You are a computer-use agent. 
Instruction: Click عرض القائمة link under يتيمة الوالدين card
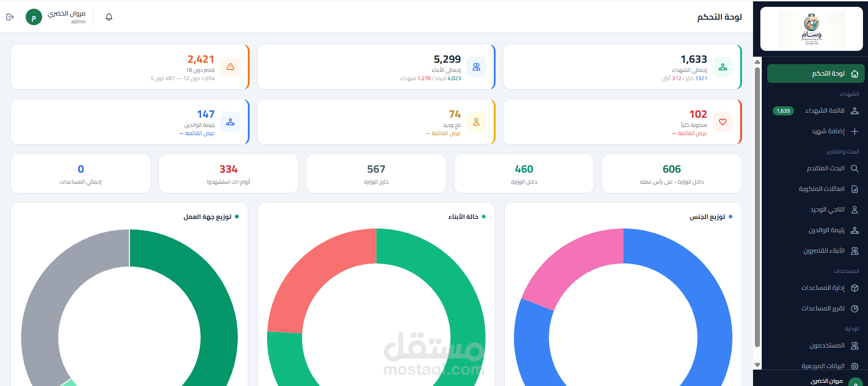197,133
